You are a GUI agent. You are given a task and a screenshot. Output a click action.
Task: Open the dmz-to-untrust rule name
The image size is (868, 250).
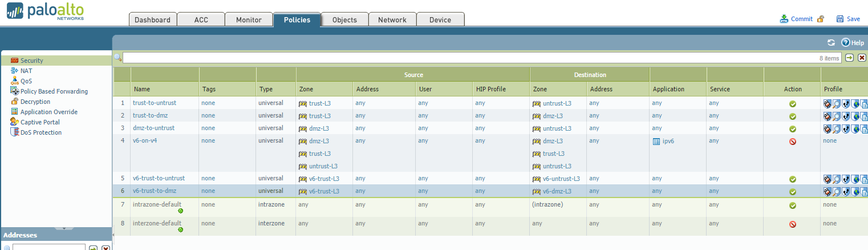pyautogui.click(x=153, y=128)
